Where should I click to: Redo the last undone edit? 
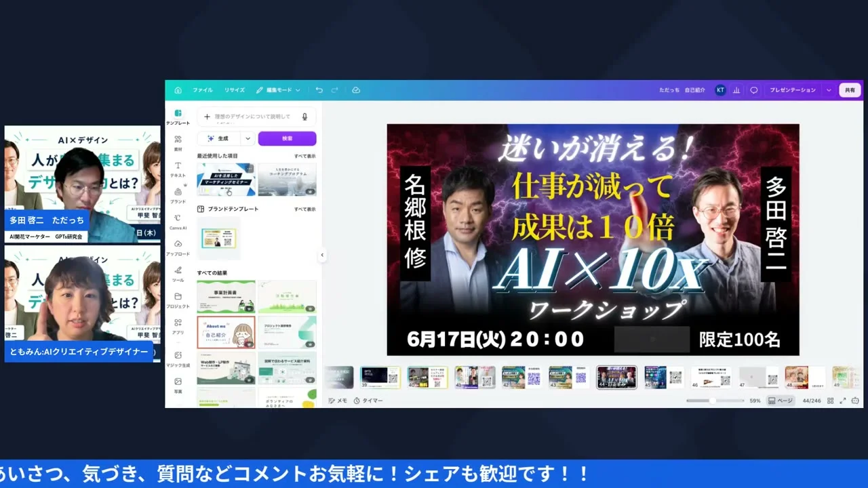coord(335,90)
